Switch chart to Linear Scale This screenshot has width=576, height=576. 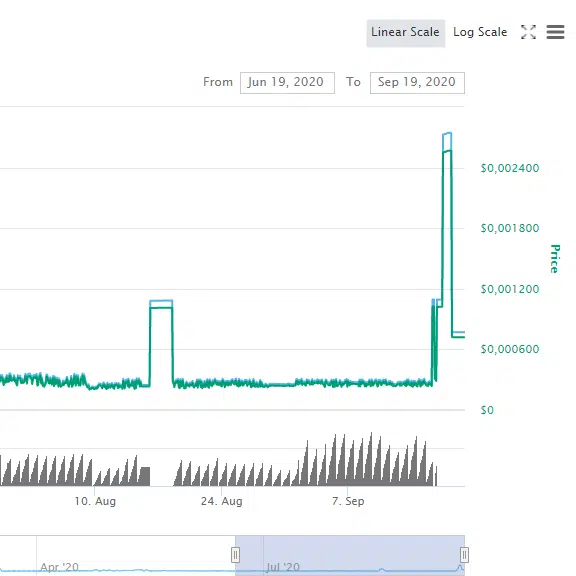(x=406, y=33)
